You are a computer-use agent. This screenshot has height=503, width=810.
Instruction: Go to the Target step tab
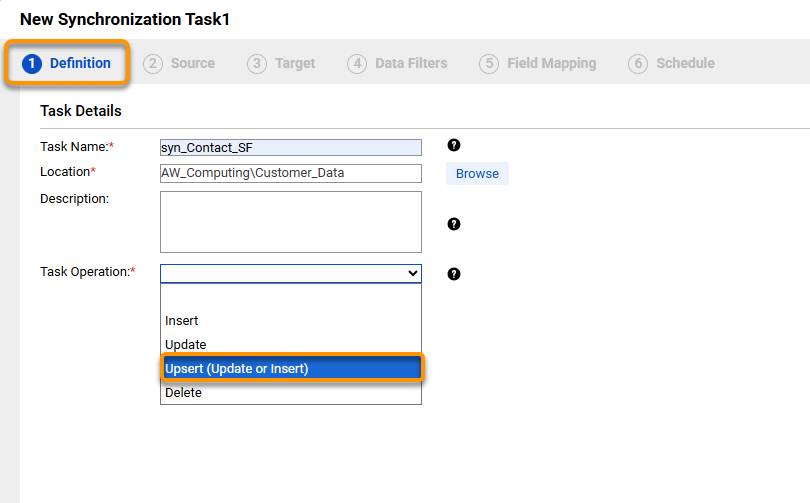(x=281, y=63)
